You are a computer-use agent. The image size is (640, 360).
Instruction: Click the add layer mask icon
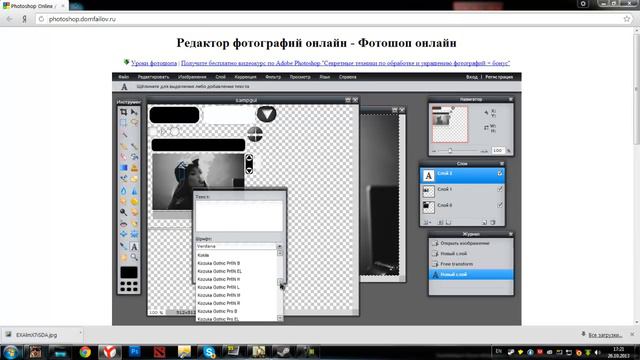(x=440, y=222)
